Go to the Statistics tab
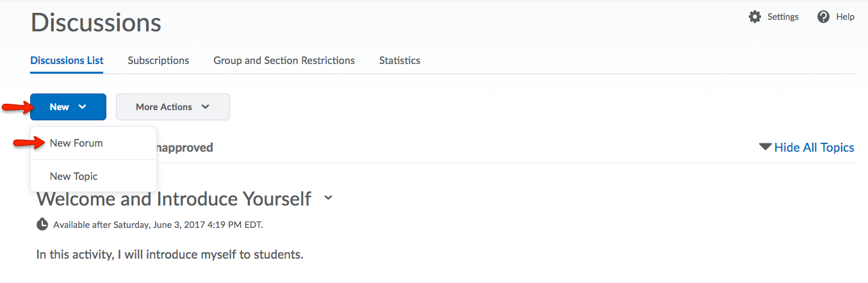Image resolution: width=868 pixels, height=283 pixels. [x=400, y=60]
